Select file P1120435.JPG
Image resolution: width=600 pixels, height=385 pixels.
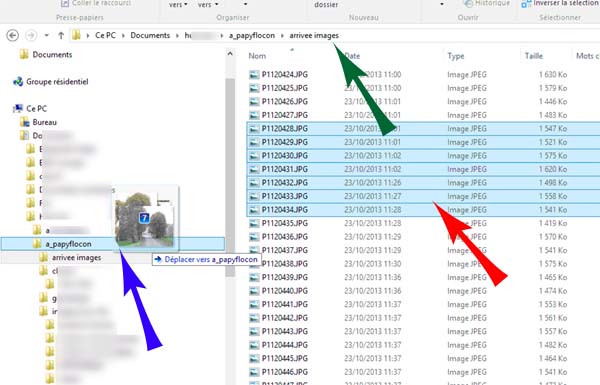285,223
